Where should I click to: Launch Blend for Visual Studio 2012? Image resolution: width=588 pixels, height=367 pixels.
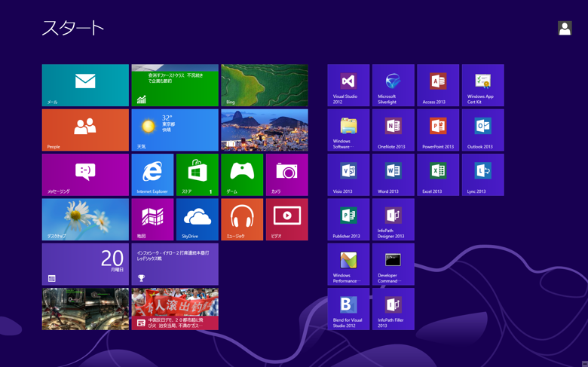(348, 309)
